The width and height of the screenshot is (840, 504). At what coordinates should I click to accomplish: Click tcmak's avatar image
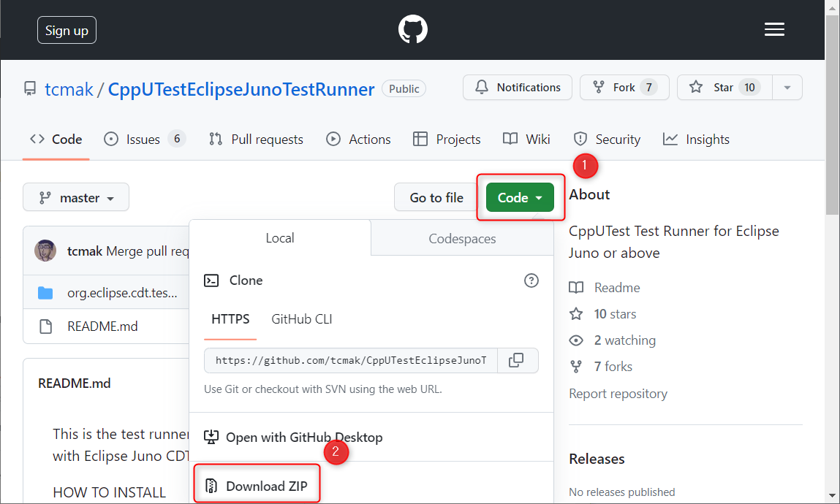[x=45, y=251]
